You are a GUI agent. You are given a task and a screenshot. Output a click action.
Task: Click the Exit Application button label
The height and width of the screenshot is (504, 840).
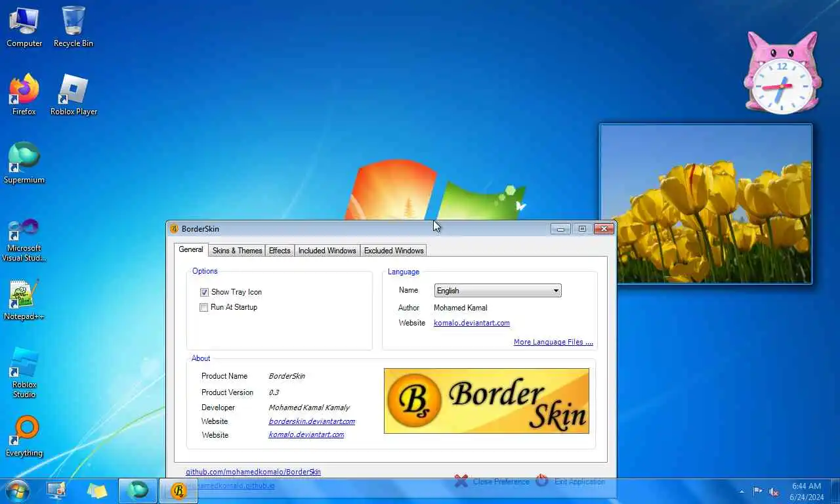click(x=579, y=482)
